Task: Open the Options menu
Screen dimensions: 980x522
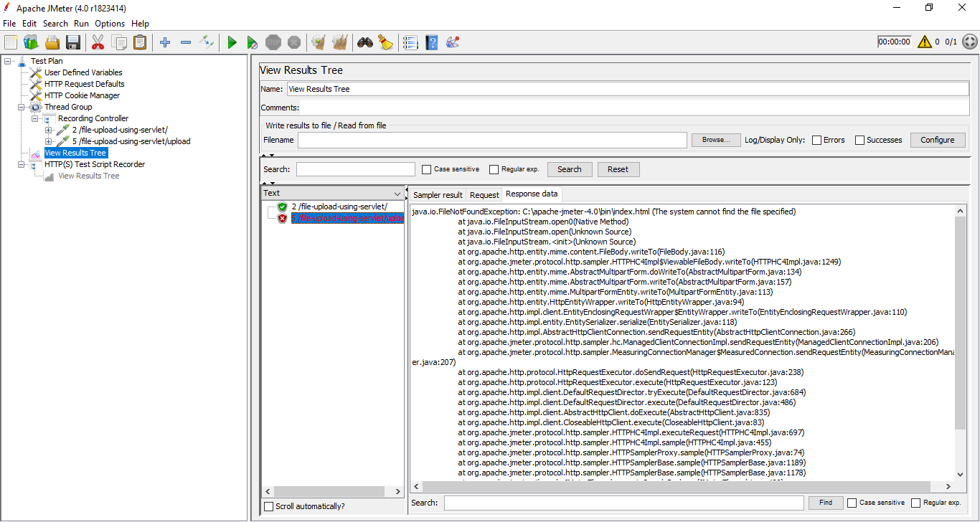Action: pyautogui.click(x=110, y=24)
